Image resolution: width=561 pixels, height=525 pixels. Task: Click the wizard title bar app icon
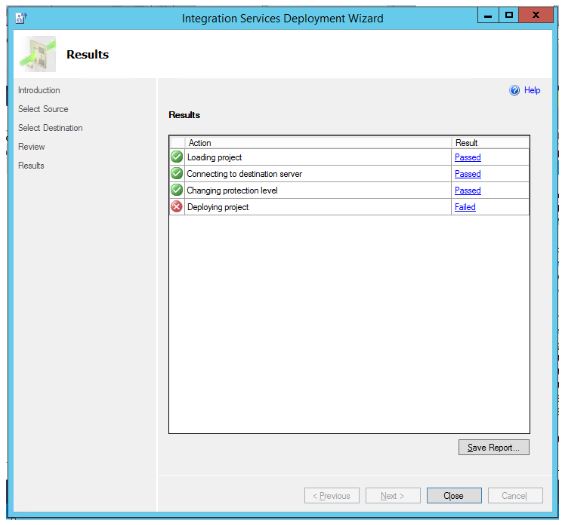21,18
